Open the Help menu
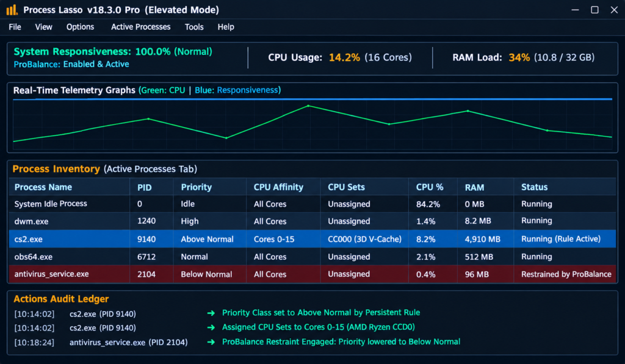 coord(226,27)
